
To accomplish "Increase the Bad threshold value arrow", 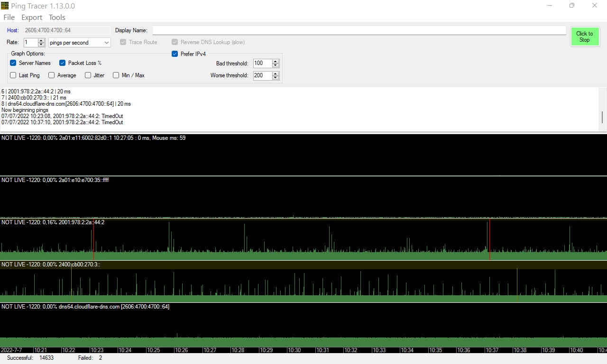I will (x=276, y=61).
